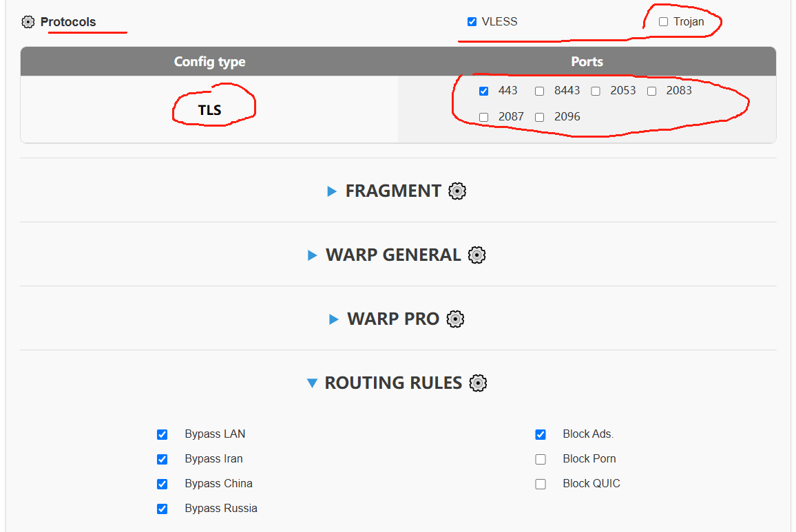The height and width of the screenshot is (532, 796).
Task: Click the gear icon next to WARP PRO
Action: click(455, 319)
